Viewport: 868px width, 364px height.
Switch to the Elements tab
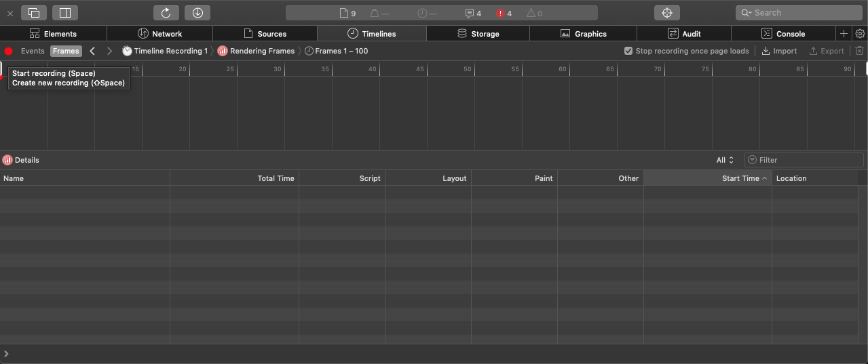click(x=54, y=34)
